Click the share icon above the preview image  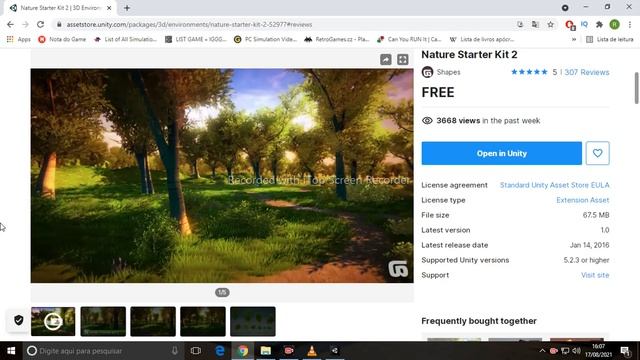pos(385,60)
